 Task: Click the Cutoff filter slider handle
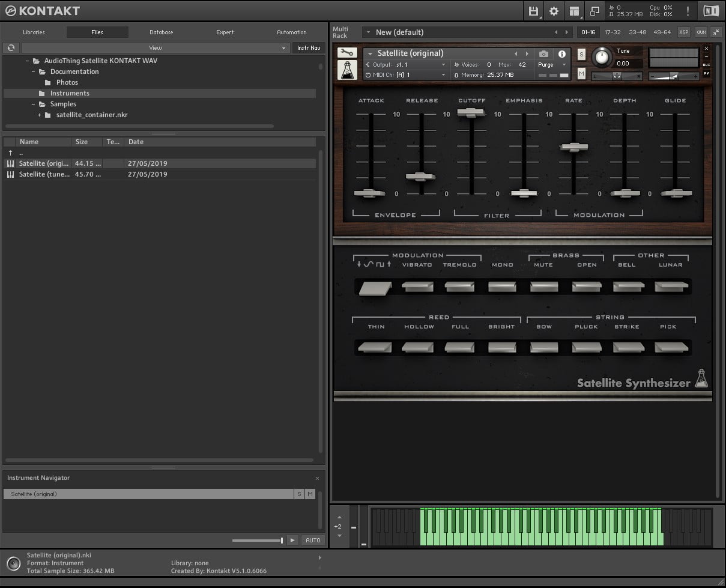click(x=471, y=112)
